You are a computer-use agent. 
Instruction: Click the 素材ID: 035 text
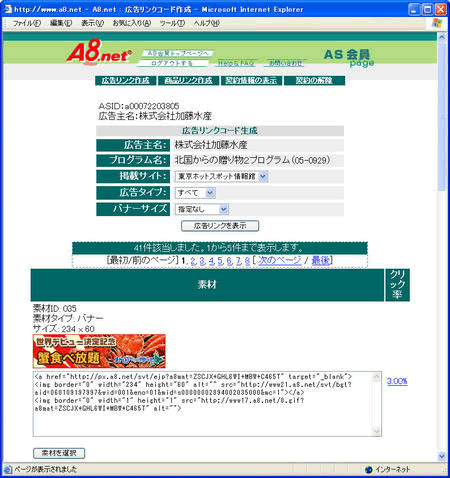(55, 308)
